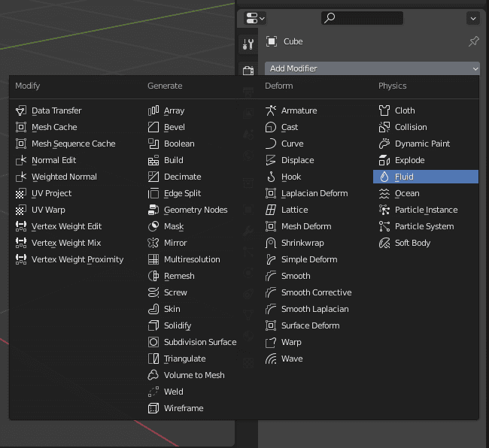Click the Bevel modifier icon
Viewport: 489px width, 448px height.
tap(153, 127)
